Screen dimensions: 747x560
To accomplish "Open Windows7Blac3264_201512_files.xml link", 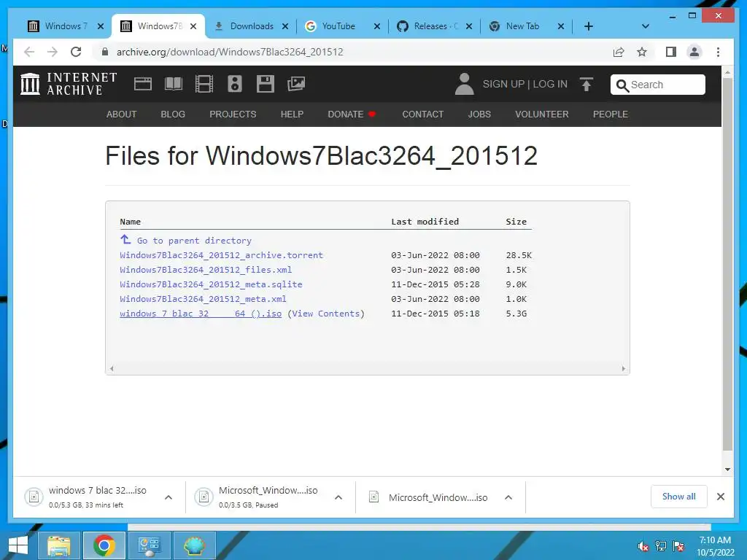I will 206,270.
